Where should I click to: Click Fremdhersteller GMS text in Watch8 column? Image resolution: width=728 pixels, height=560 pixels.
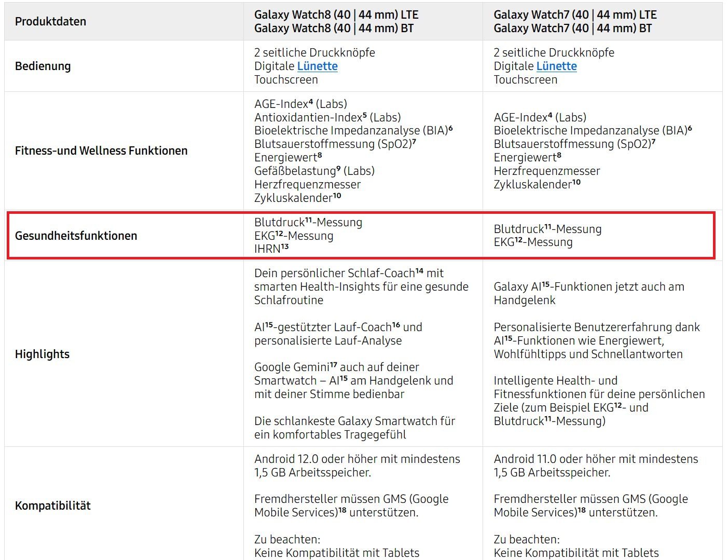pos(351,506)
